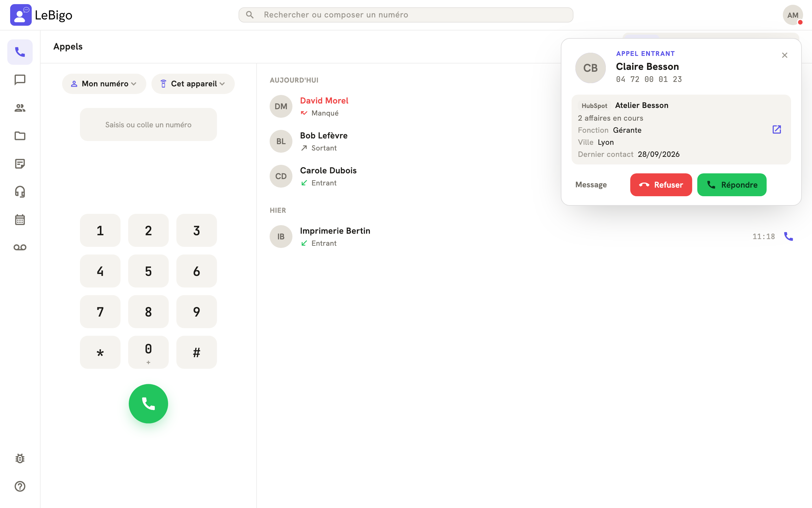Open the calendar icon in sidebar
Viewport: 812px width, 508px height.
click(20, 219)
